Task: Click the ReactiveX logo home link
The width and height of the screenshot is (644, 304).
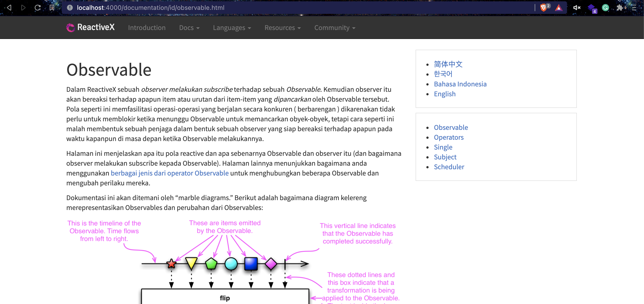Action: pos(90,27)
